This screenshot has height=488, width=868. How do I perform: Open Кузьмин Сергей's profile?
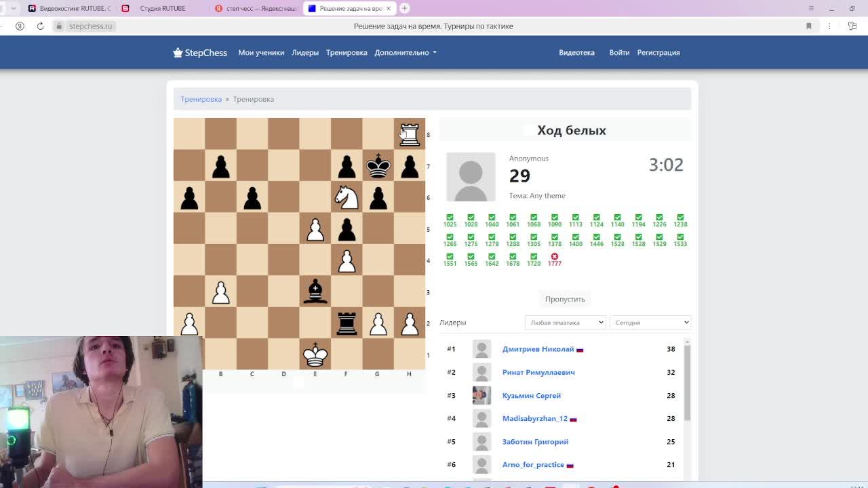(x=532, y=395)
